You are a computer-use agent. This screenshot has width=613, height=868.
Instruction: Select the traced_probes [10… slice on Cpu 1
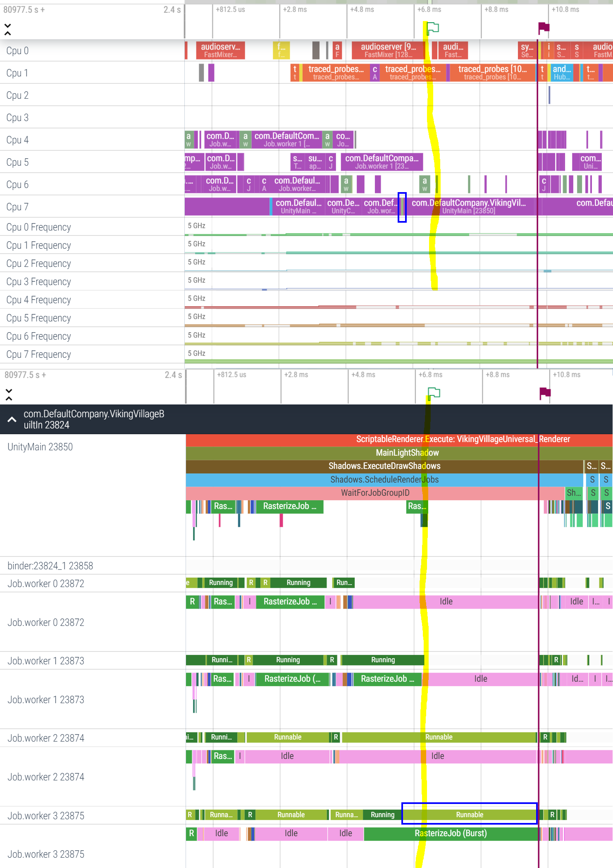click(492, 73)
